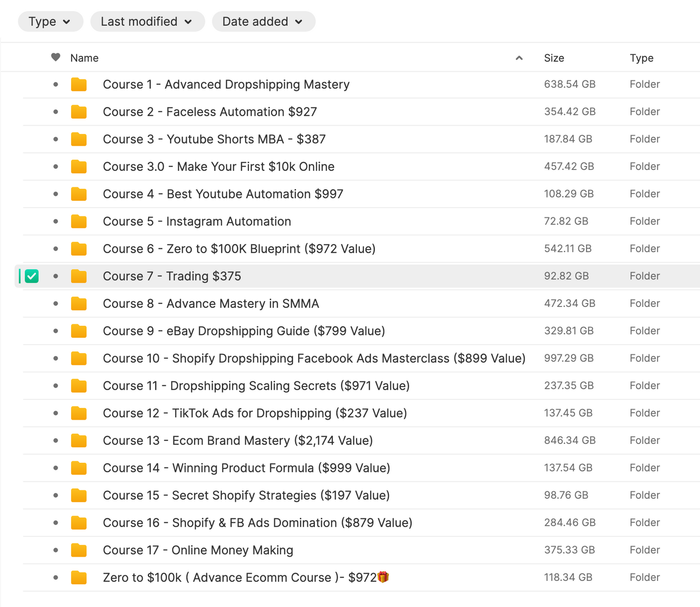Image resolution: width=700 pixels, height=607 pixels.
Task: Open the Date added filter dropdown
Action: [x=263, y=22]
